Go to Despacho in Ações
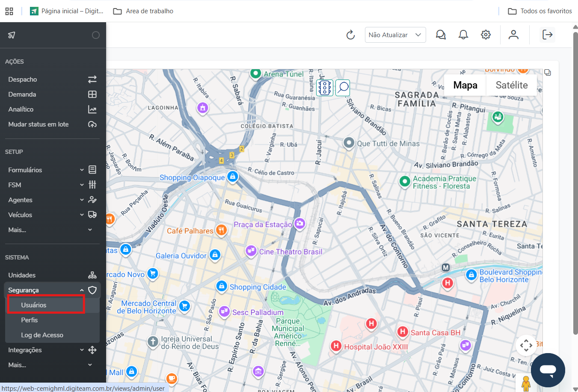This screenshot has height=392, width=578. coord(23,80)
